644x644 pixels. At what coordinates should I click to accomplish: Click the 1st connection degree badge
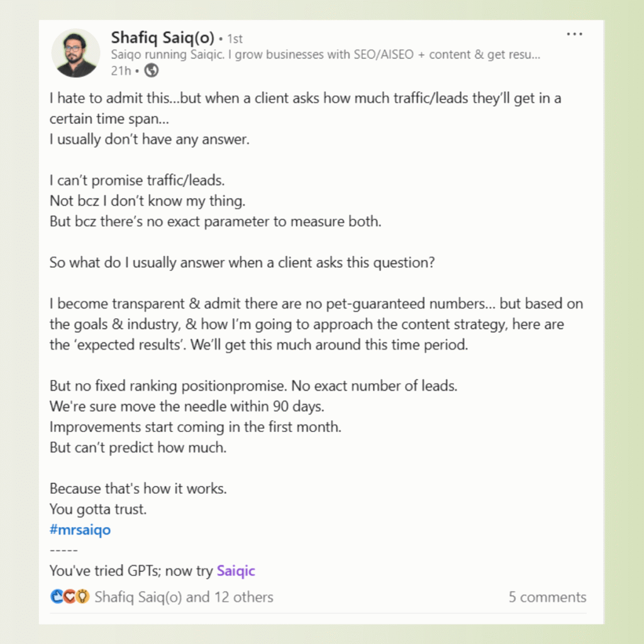235,39
